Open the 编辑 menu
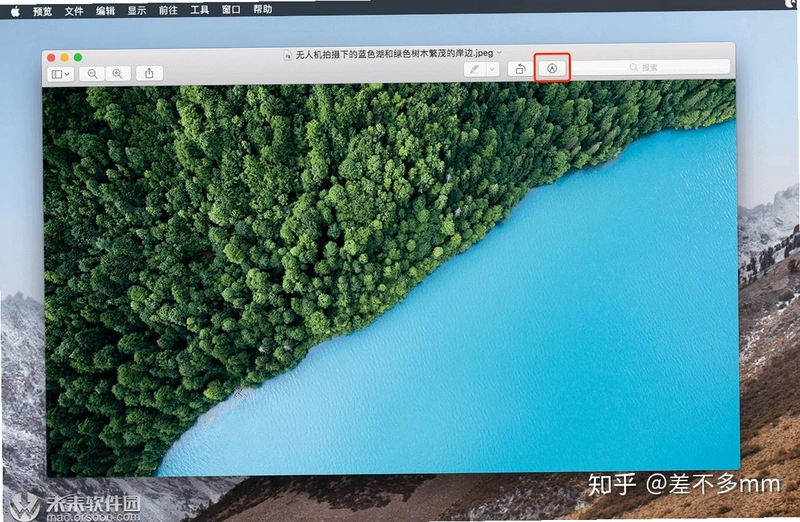This screenshot has height=522, width=800. (x=106, y=10)
